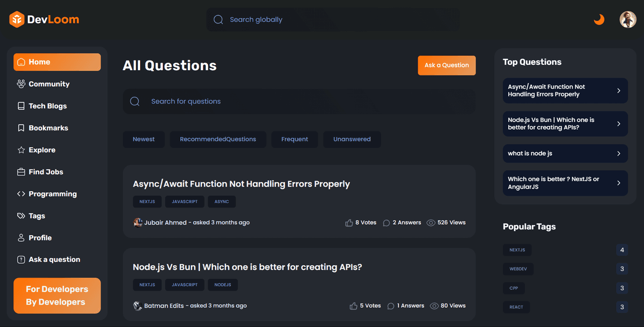
Task: Expand 'Node.js Vs Bun' top question chevron
Action: 619,124
